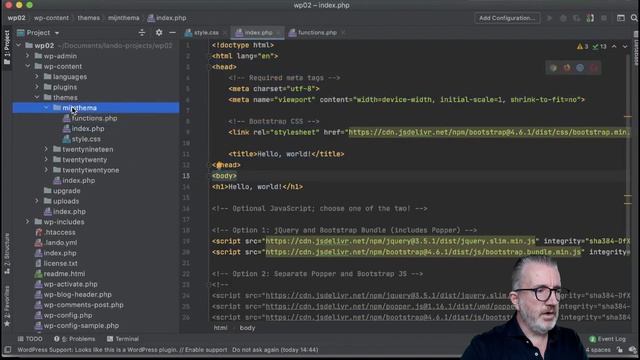The image size is (640, 360).
Task: Expand the uploads folder
Action: coord(37,201)
